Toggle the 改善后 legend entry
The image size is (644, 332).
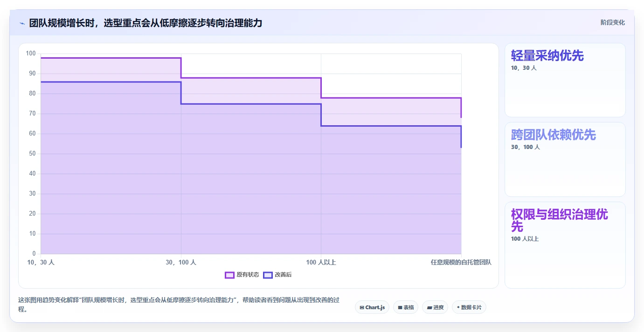[x=277, y=275]
